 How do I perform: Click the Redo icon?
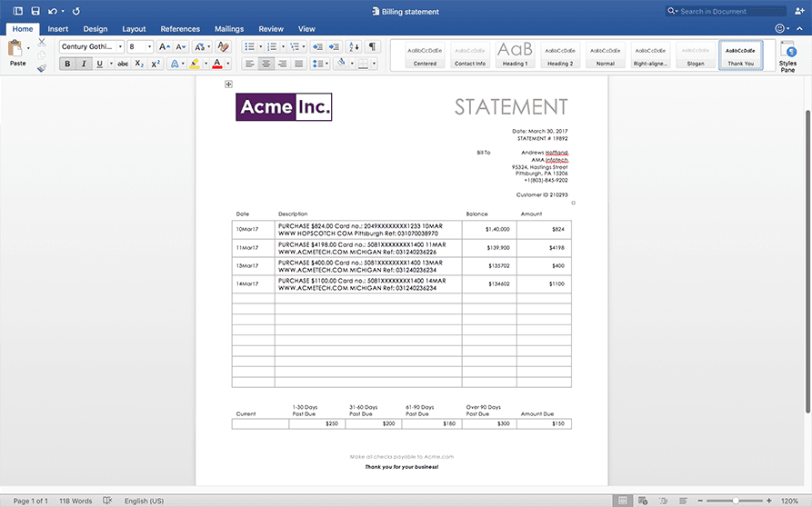pos(76,11)
